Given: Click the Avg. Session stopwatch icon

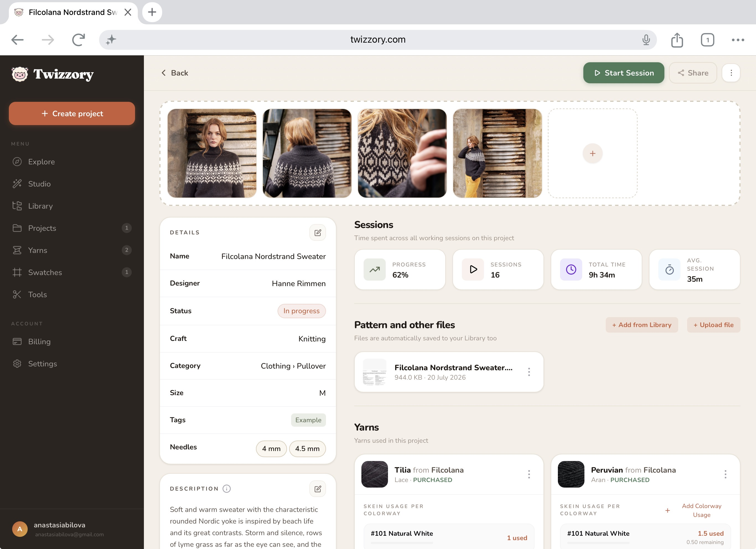Looking at the screenshot, I should [669, 270].
